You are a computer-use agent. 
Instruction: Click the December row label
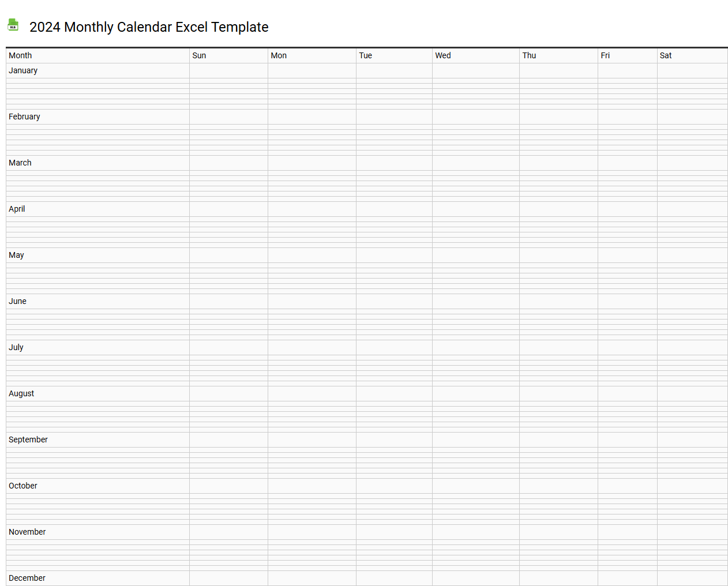pyautogui.click(x=27, y=578)
